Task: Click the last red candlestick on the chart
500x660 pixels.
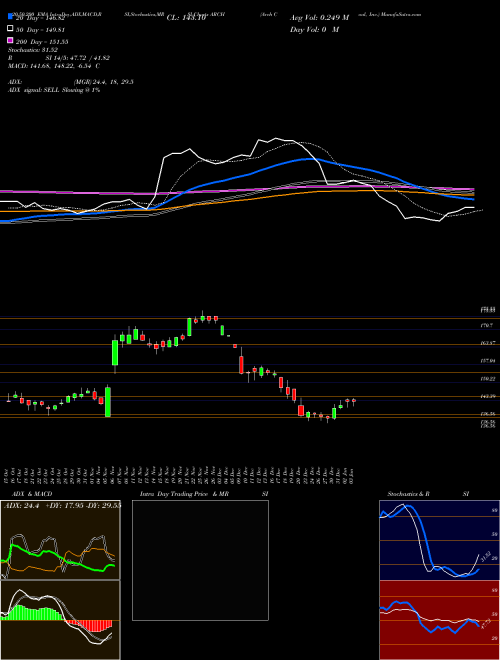Action: [x=354, y=401]
